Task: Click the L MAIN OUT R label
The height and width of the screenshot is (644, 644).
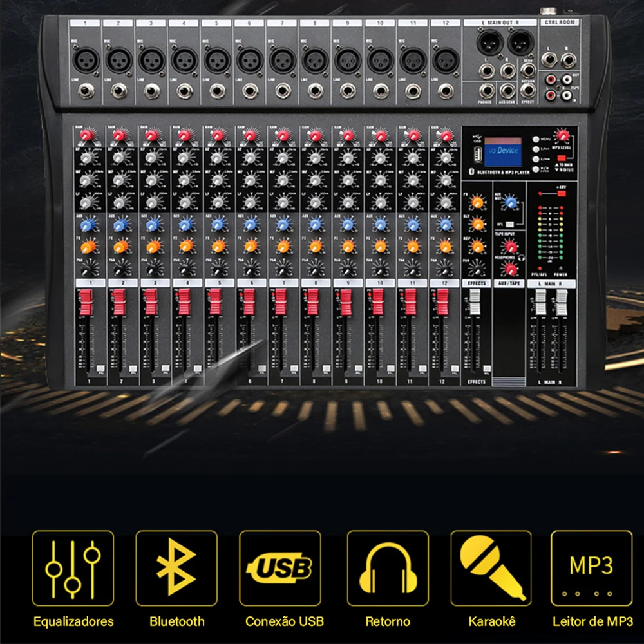Action: point(500,23)
